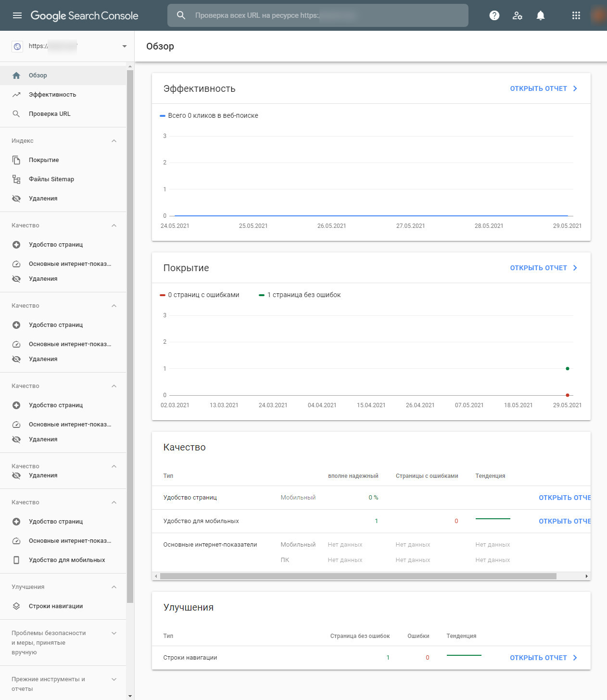Open the Покрытие report link
Screen dimensions: 607x700
point(543,268)
